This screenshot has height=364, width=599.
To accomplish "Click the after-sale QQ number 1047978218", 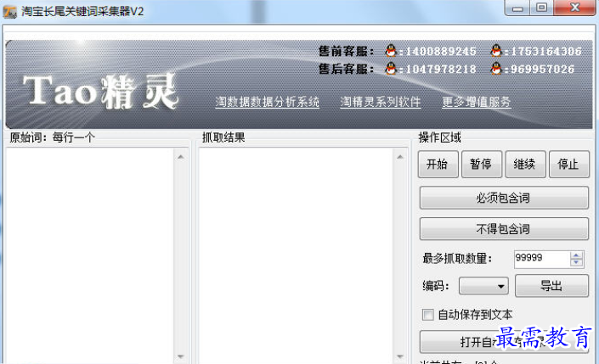I will tap(440, 69).
